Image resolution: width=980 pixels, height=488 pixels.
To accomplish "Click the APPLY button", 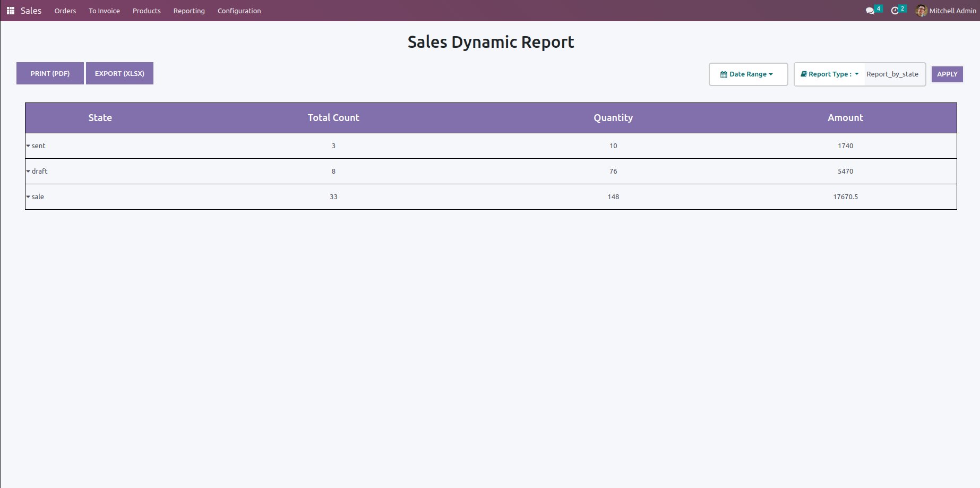I will (x=947, y=74).
